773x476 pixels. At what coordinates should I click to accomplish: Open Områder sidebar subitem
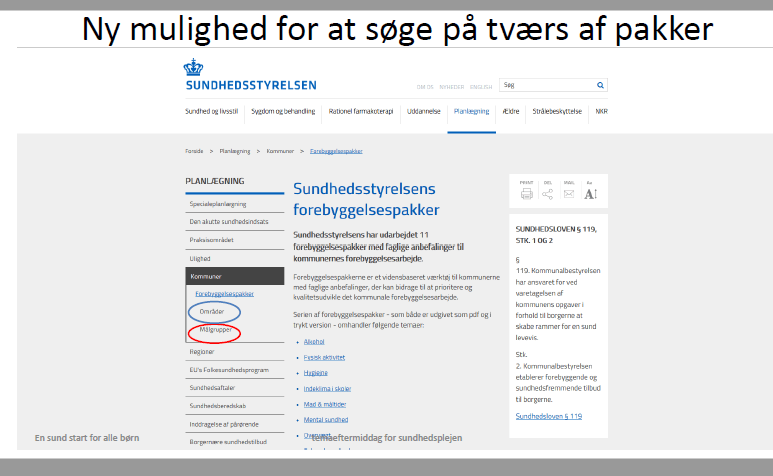[x=211, y=312]
